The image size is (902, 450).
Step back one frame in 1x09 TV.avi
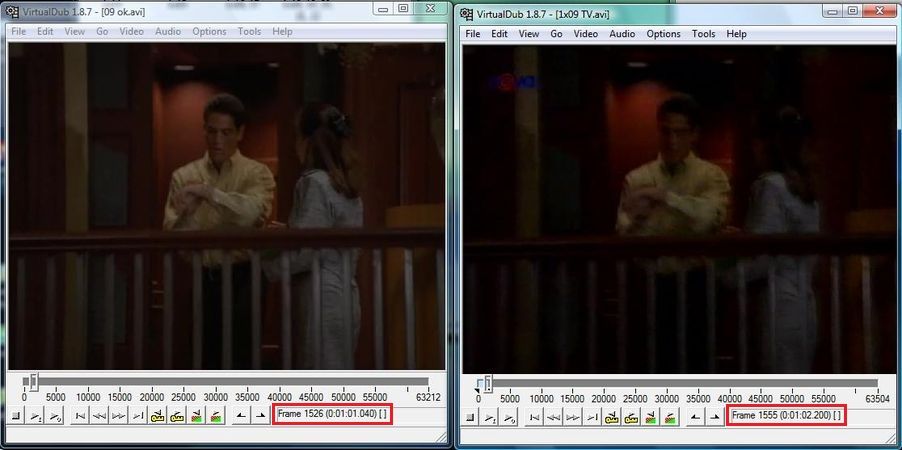pos(553,417)
